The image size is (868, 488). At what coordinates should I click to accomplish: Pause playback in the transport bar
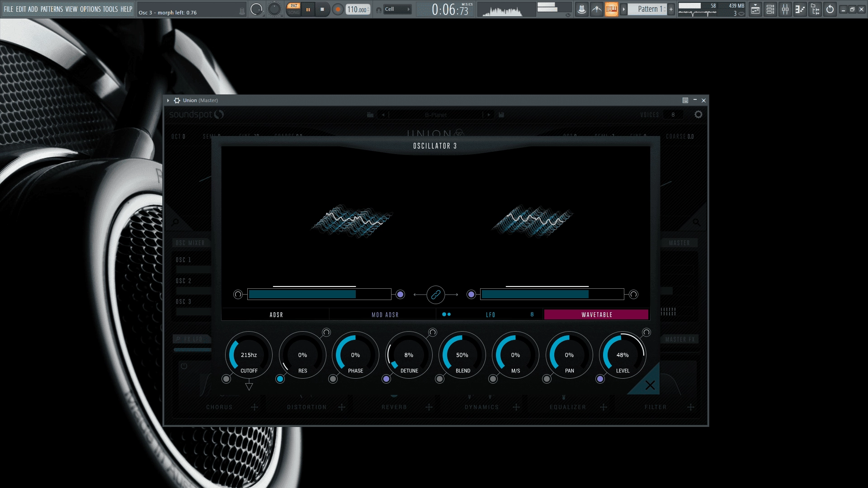(x=308, y=9)
